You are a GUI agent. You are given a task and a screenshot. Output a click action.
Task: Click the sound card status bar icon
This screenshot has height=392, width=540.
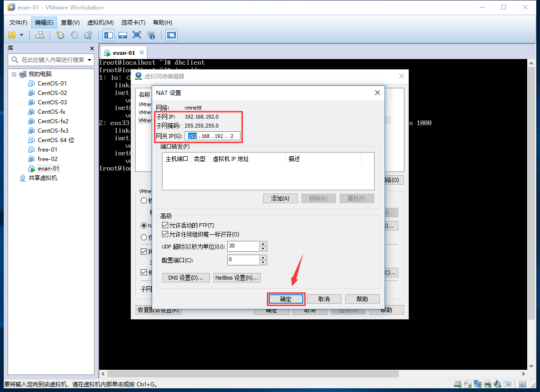click(497, 384)
